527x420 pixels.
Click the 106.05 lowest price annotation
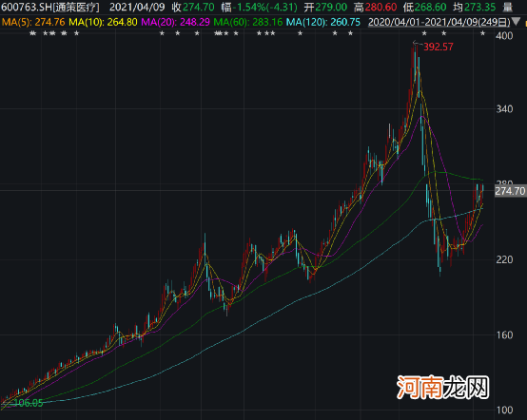pos(29,403)
